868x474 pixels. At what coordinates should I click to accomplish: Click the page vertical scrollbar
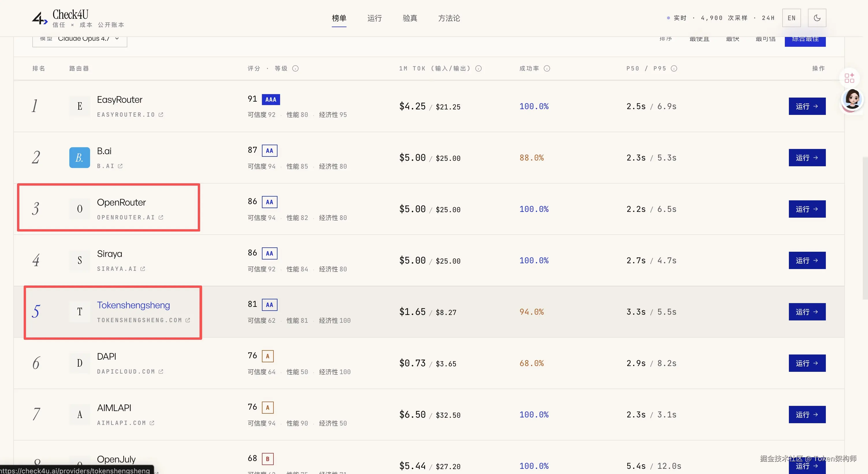[865, 228]
